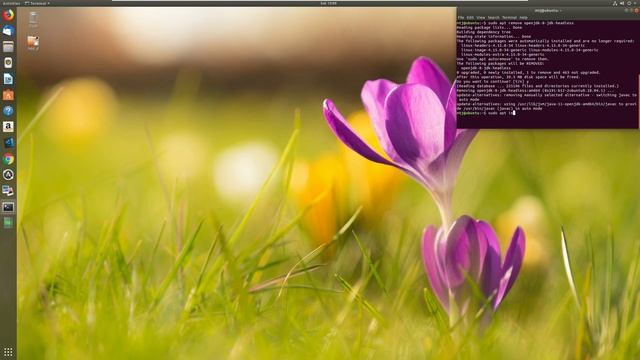Click Activities in the top bar
Screen dimensions: 640x360
click(11, 3)
